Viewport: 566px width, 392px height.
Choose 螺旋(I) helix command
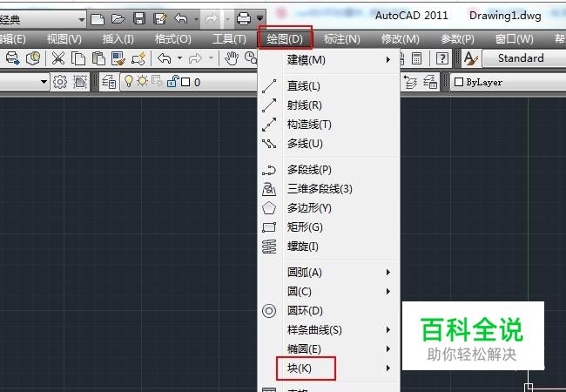pos(328,247)
